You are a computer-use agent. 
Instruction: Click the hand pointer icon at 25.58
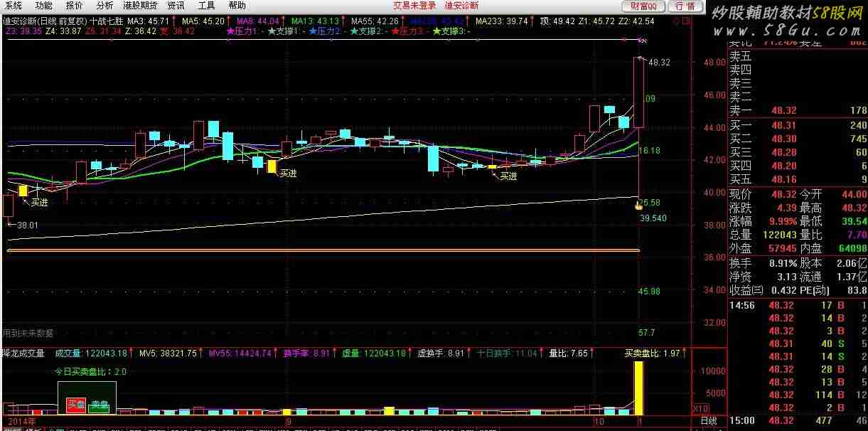(638, 205)
